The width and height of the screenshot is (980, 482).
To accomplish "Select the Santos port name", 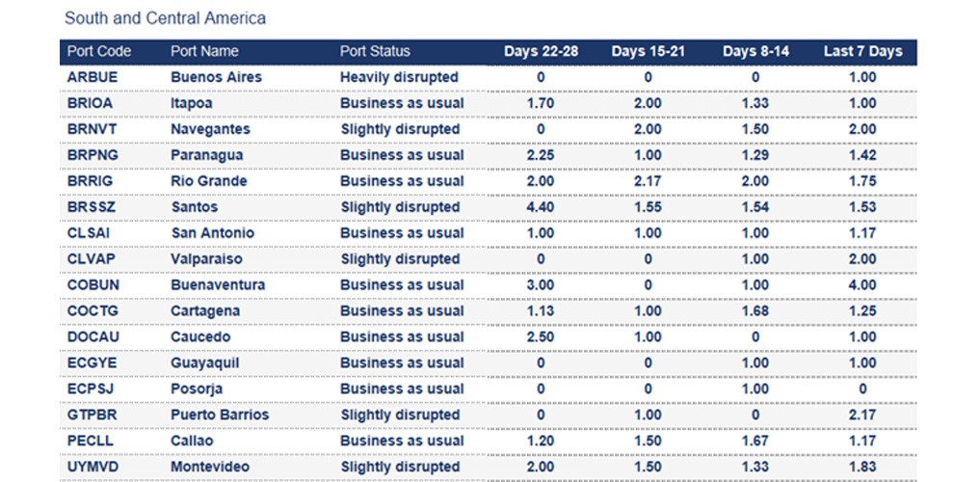I will pyautogui.click(x=194, y=207).
